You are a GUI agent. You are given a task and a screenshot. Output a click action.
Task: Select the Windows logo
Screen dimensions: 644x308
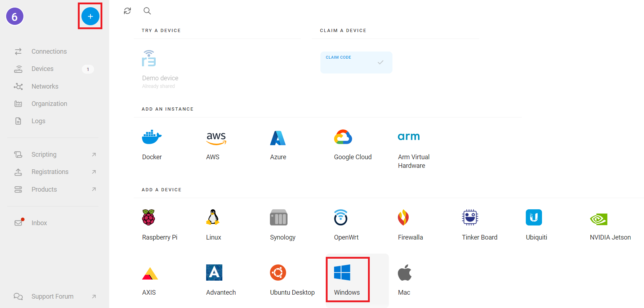pyautogui.click(x=342, y=272)
